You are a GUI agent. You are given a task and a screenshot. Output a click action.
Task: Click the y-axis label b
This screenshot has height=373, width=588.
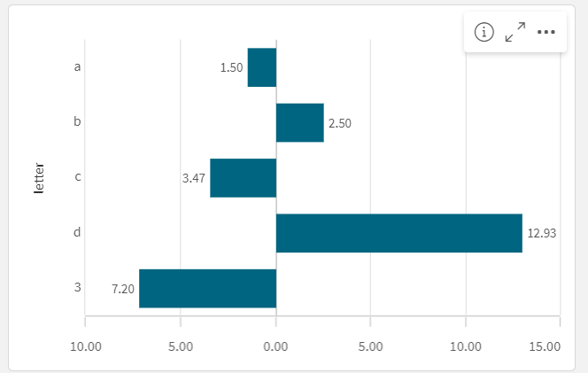pyautogui.click(x=78, y=121)
